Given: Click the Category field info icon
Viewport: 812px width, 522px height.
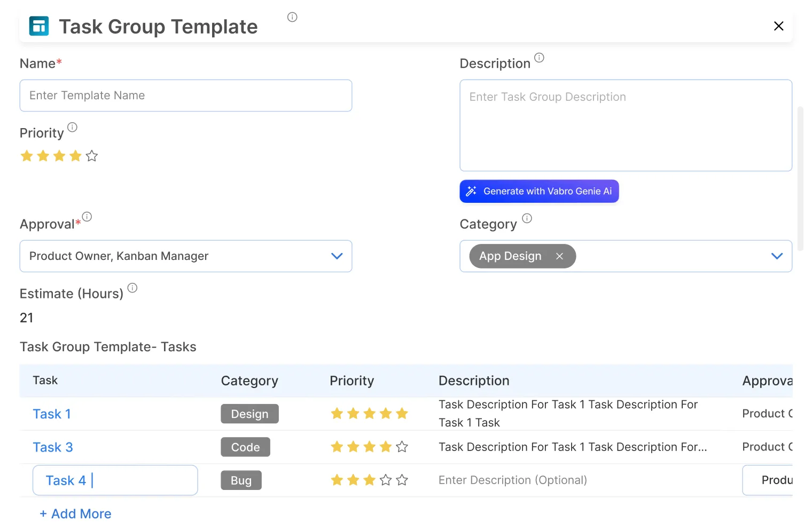Looking at the screenshot, I should point(527,218).
